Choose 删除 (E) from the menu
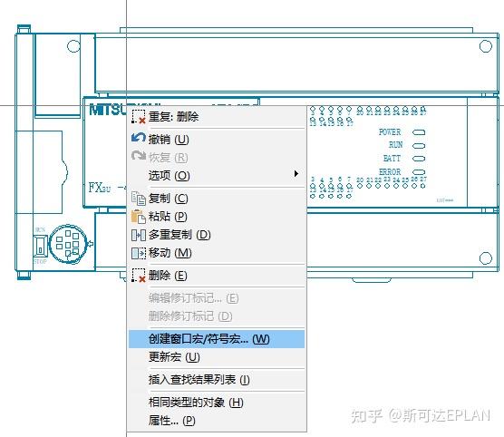Screen dimensions: 504x437 (217, 276)
